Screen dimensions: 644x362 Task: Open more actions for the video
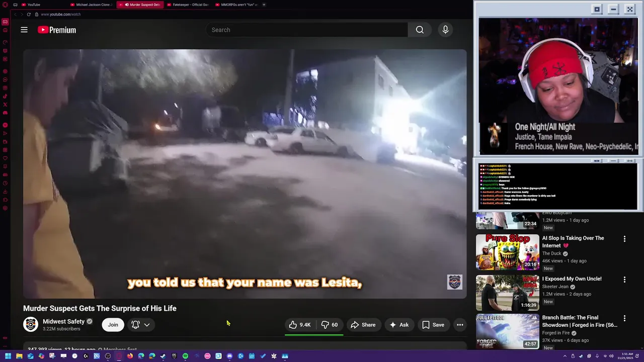pyautogui.click(x=460, y=325)
